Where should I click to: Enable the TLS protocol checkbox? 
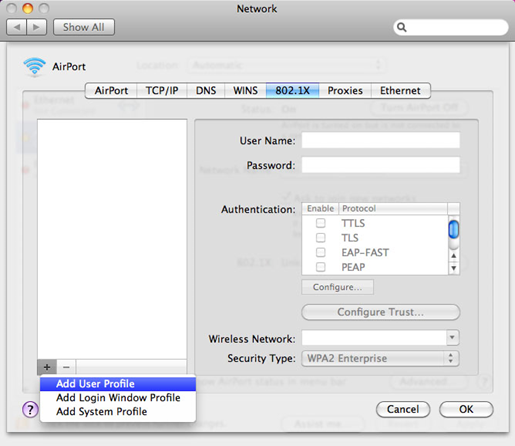point(321,238)
